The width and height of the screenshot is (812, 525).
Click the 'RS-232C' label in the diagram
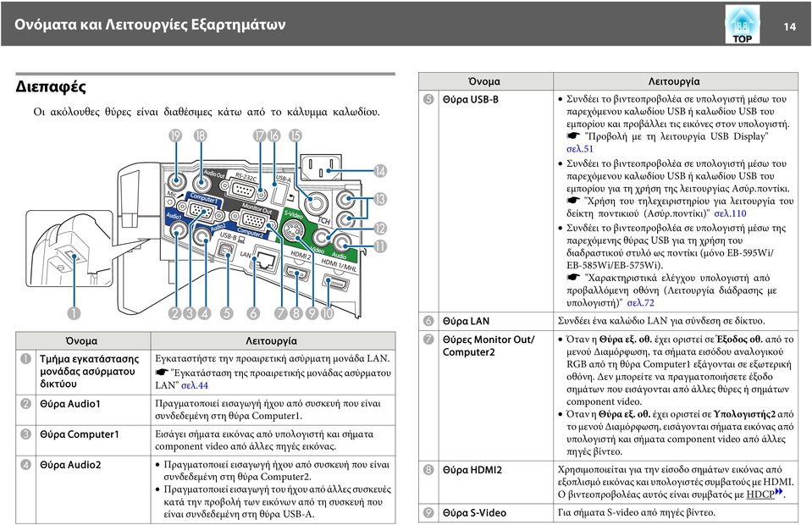coord(246,178)
